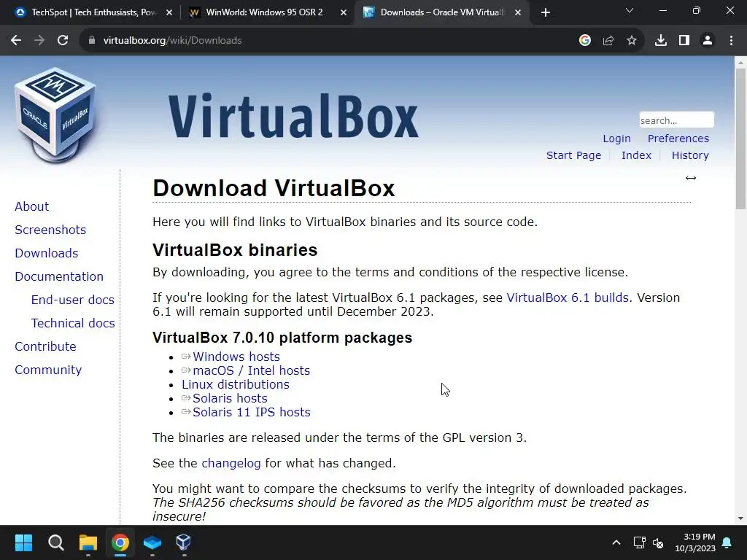Screen dimensions: 747x560
Task: Click the VirtualBox cube logo
Action: point(55,116)
